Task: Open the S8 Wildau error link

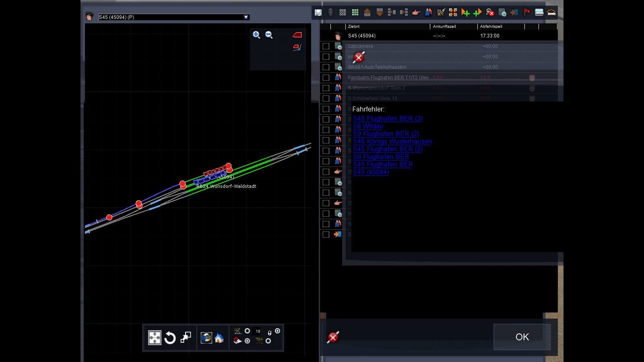Action: tap(368, 126)
